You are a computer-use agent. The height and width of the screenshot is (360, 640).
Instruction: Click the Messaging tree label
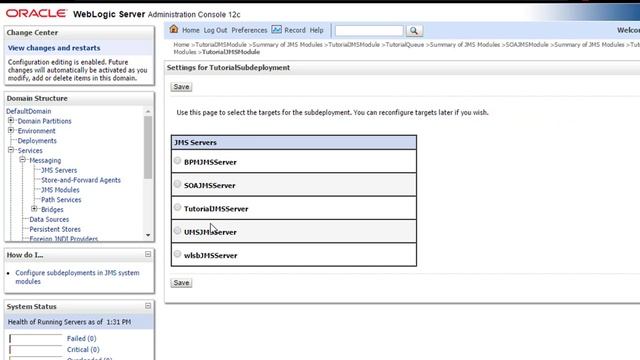click(x=45, y=160)
